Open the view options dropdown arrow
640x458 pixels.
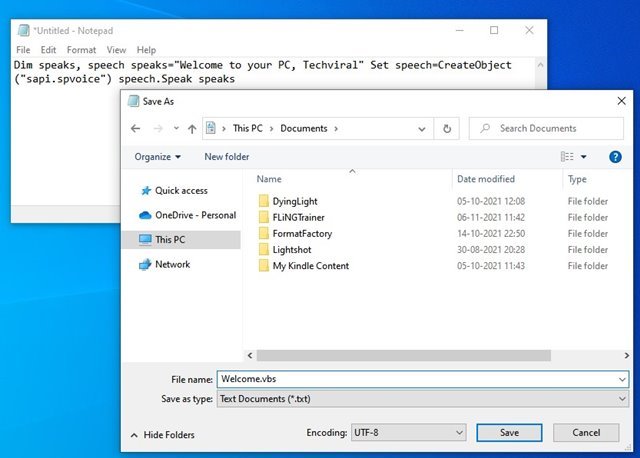(x=584, y=157)
